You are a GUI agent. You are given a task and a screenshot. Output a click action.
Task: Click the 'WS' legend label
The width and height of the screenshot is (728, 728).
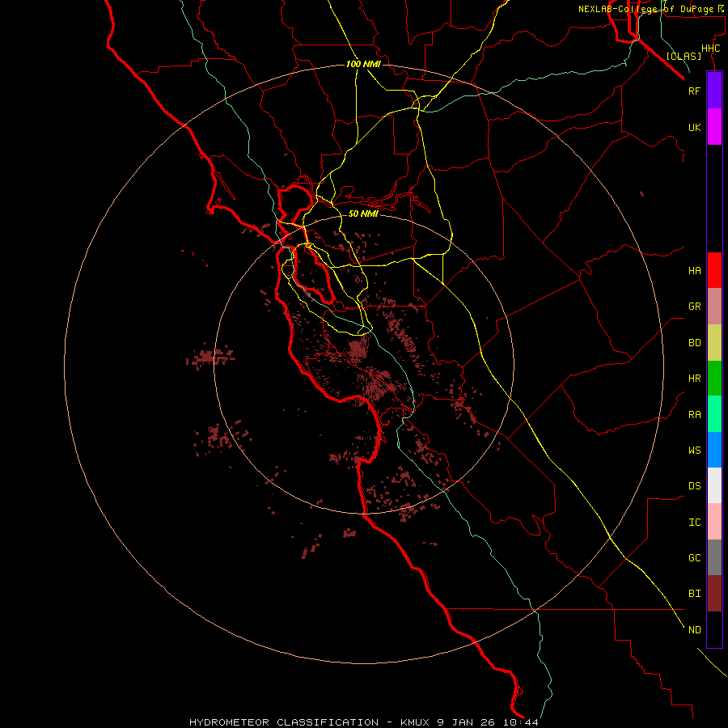point(694,450)
